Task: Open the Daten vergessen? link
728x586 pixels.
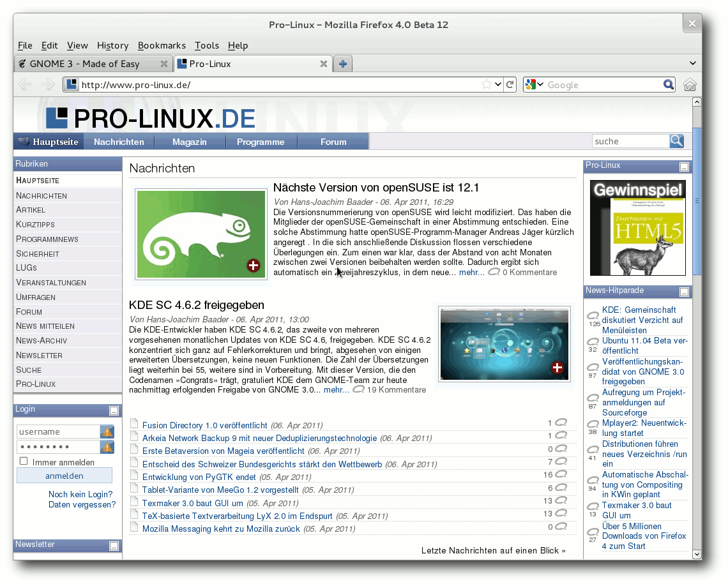Action: click(82, 504)
